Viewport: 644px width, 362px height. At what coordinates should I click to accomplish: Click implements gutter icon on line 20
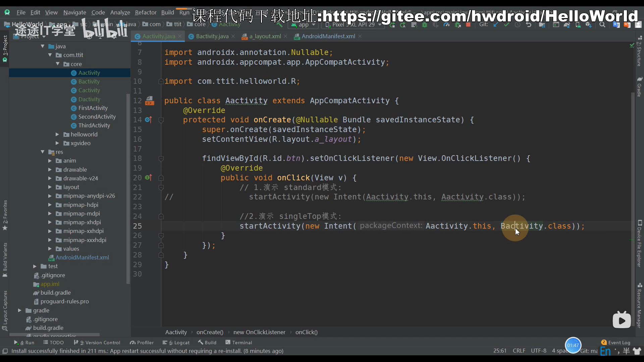[148, 178]
